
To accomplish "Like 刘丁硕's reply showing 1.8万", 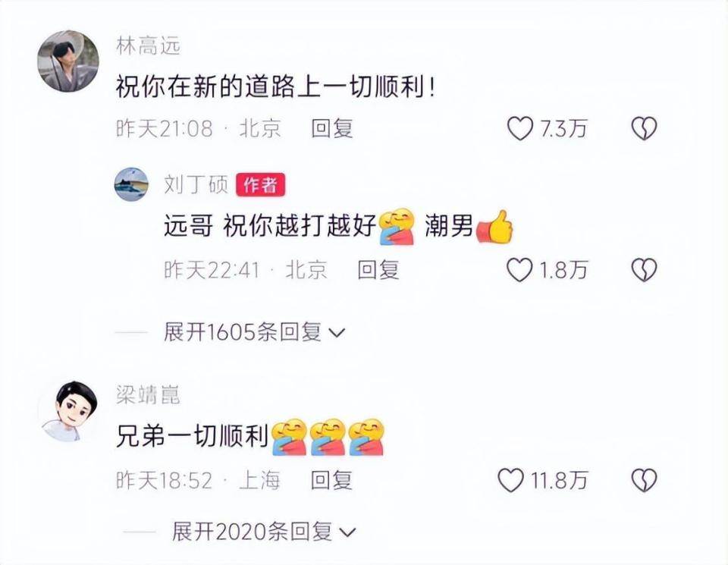I will tap(519, 270).
